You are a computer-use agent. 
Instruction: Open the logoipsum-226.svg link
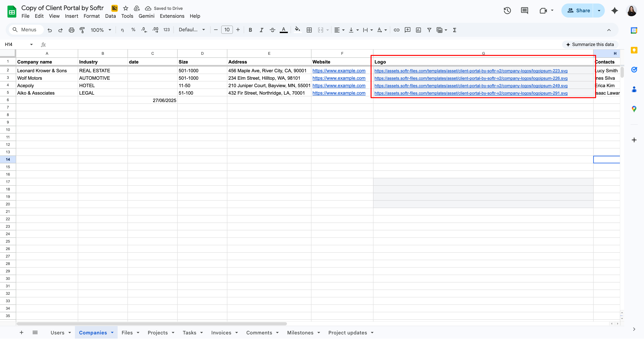(471, 78)
